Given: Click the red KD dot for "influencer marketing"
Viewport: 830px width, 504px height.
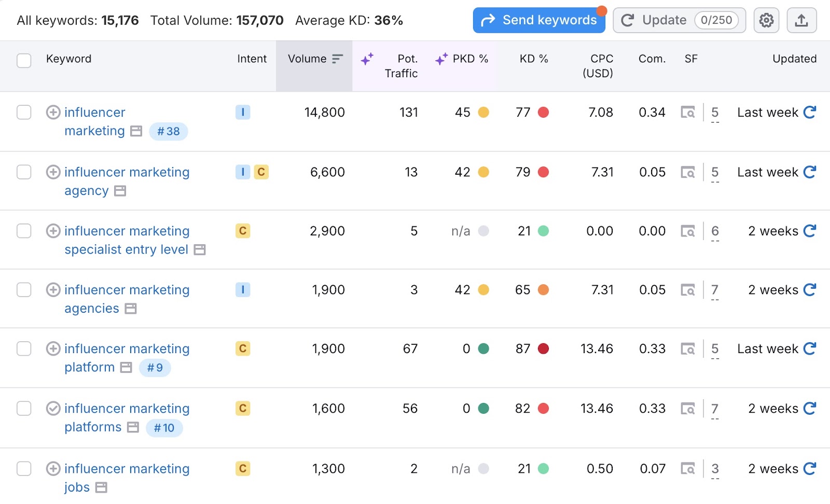Looking at the screenshot, I should 542,113.
